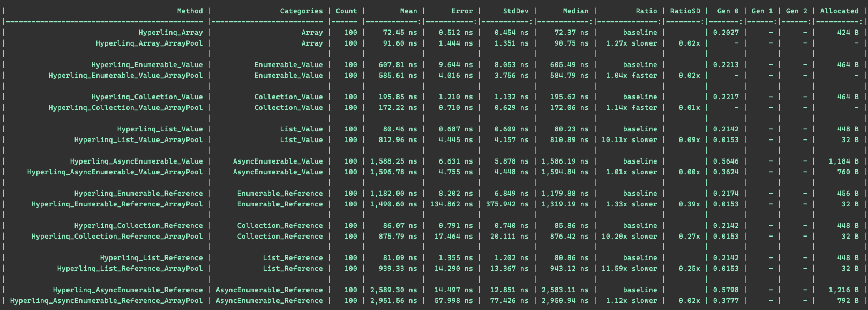
Task: Click the mean value 72.45 ns
Action: pyautogui.click(x=400, y=32)
